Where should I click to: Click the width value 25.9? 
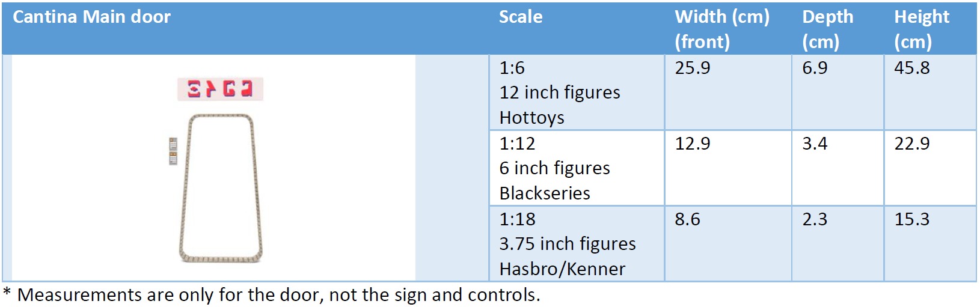pyautogui.click(x=693, y=68)
